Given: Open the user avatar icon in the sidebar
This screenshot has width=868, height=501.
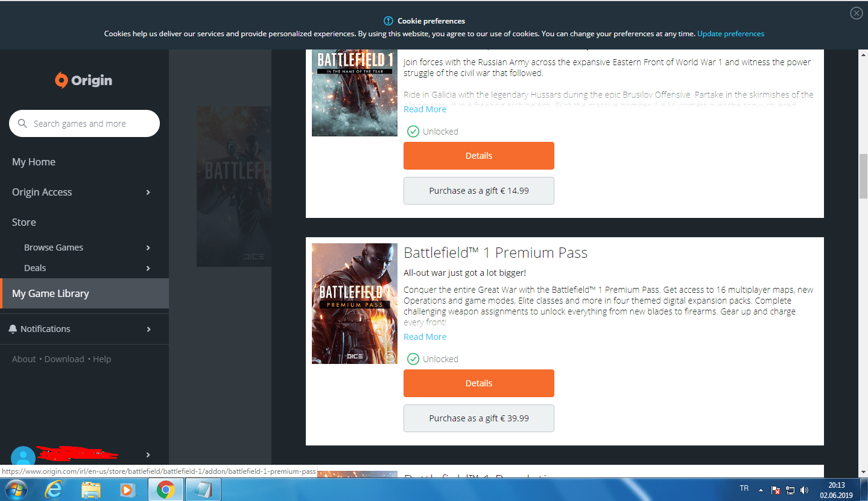Looking at the screenshot, I should pos(24,457).
